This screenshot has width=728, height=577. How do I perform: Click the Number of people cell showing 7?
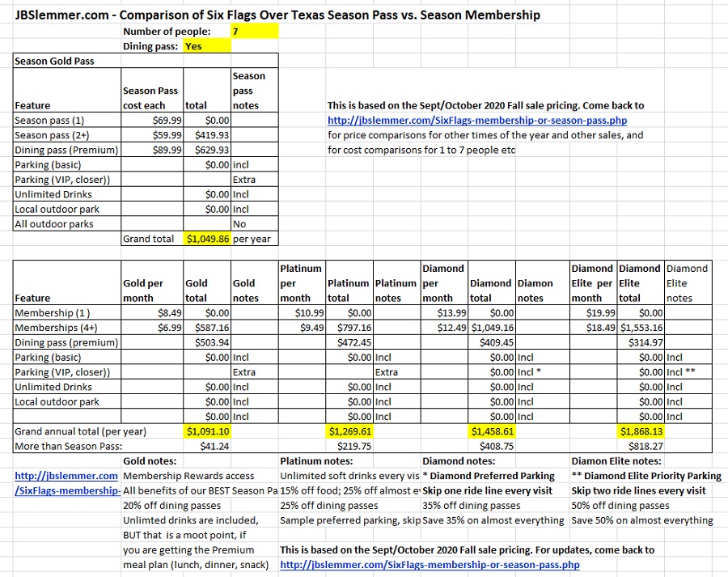point(254,32)
